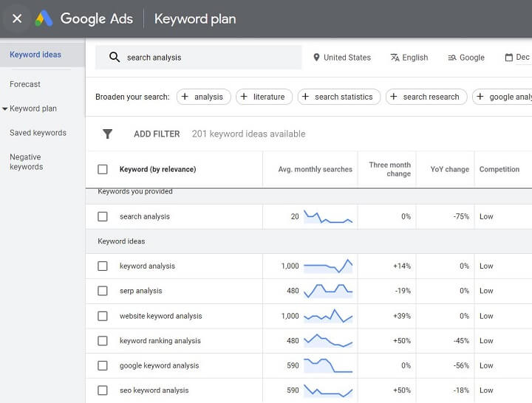Open trend sparkline for keyword ranking analysis
The width and height of the screenshot is (532, 403).
[328, 341]
